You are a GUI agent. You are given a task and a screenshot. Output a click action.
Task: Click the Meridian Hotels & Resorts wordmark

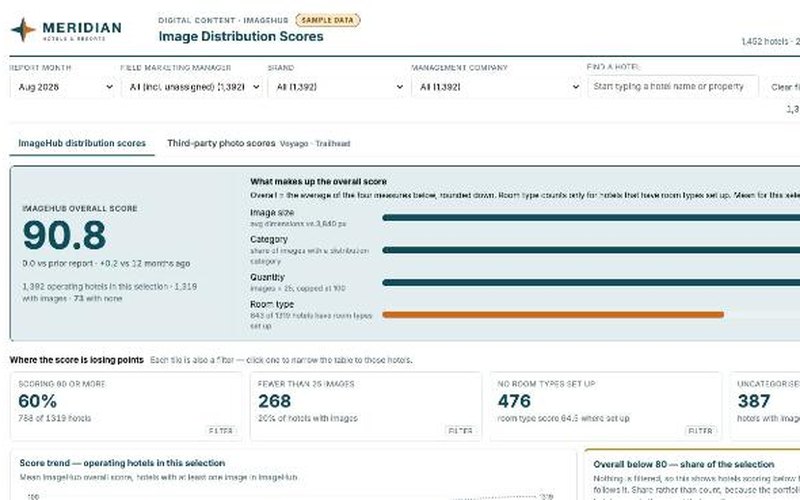click(82, 31)
